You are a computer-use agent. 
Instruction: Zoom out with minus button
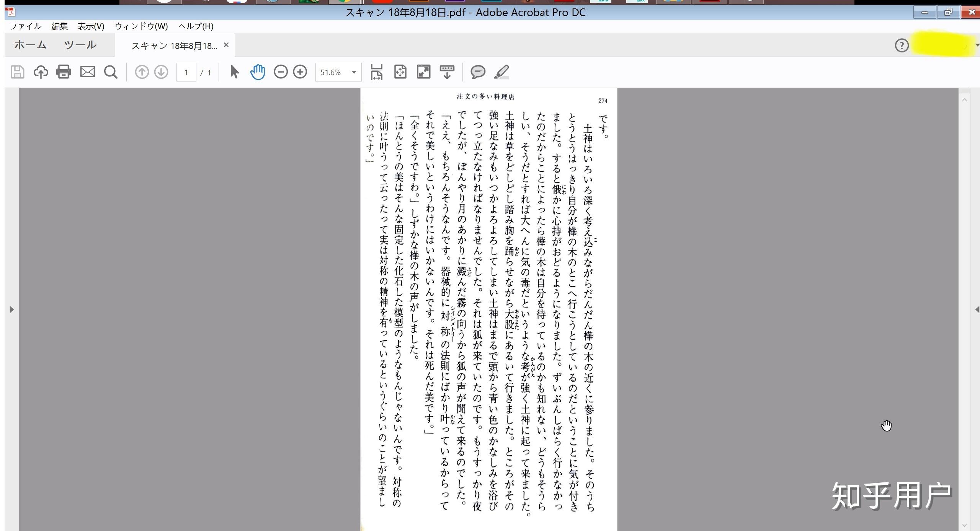pos(281,72)
